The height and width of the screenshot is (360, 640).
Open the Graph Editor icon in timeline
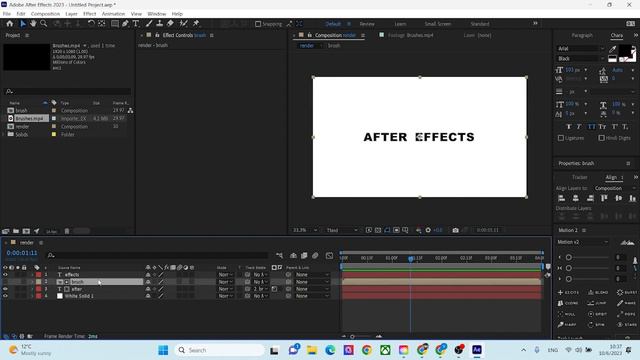[x=329, y=256]
